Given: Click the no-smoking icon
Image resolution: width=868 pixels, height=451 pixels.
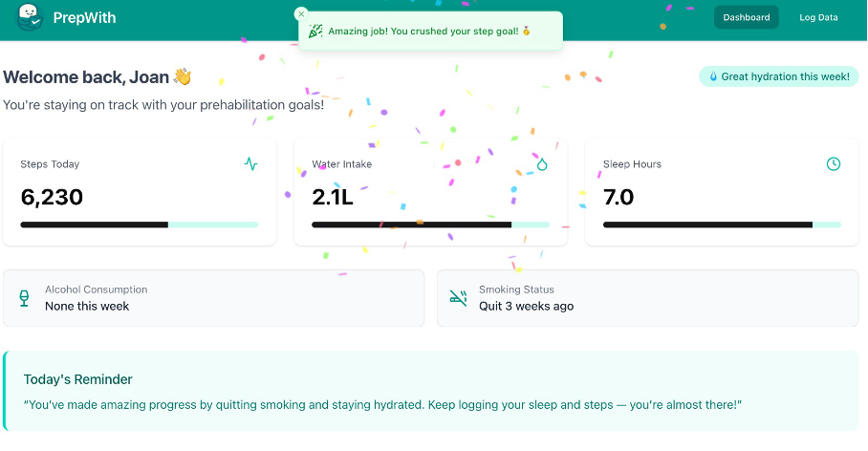Looking at the screenshot, I should 458,298.
